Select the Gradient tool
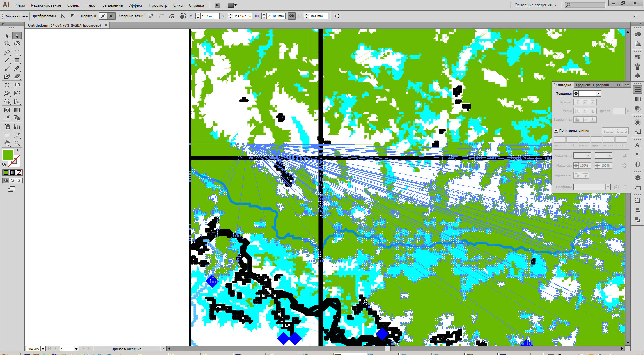The width and height of the screenshot is (644, 355). 17,110
